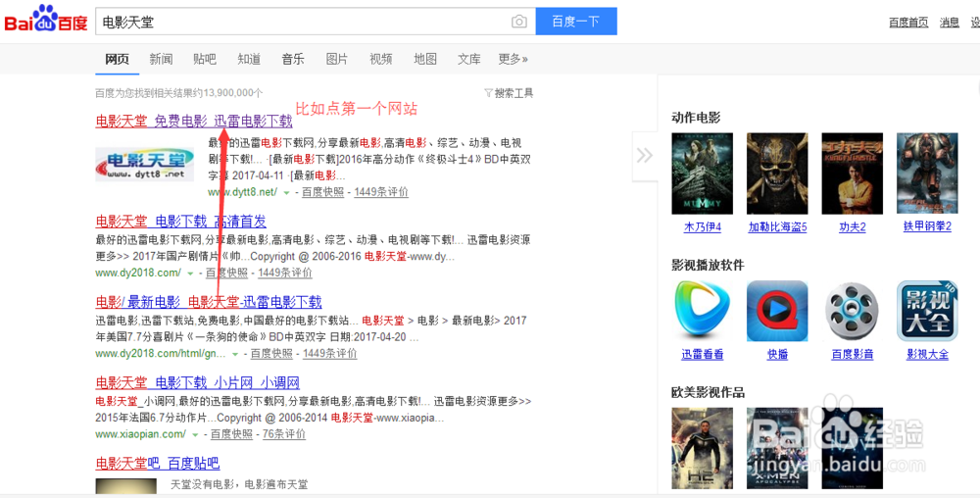The height and width of the screenshot is (498, 980).
Task: Click www.xiaopian.com/ green URL text
Action: point(140,434)
